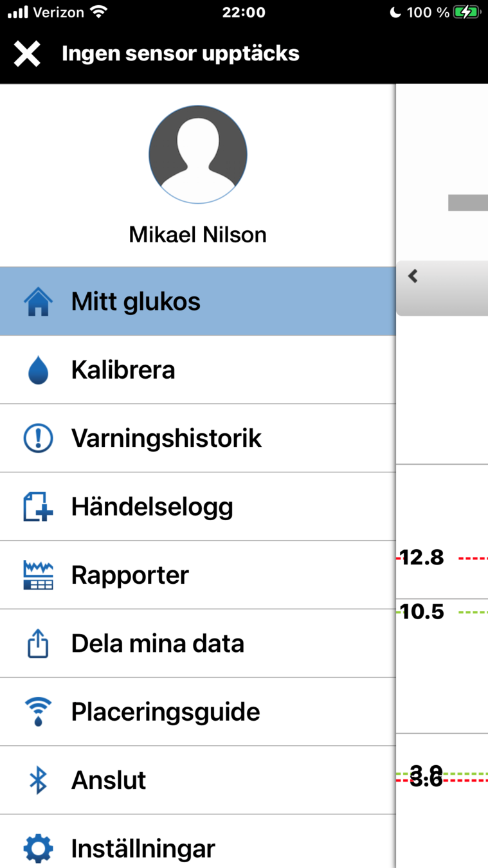488x868 pixels.
Task: Tap the Ingen sensor upptäcks status header
Action: pyautogui.click(x=181, y=53)
